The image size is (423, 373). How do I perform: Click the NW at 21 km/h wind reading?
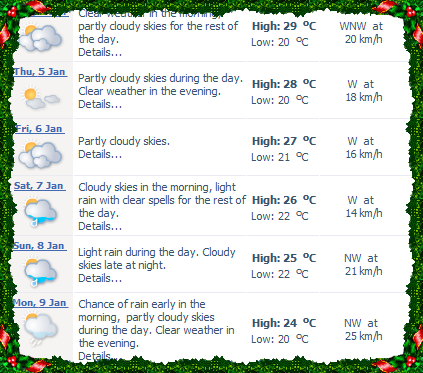pyautogui.click(x=363, y=265)
